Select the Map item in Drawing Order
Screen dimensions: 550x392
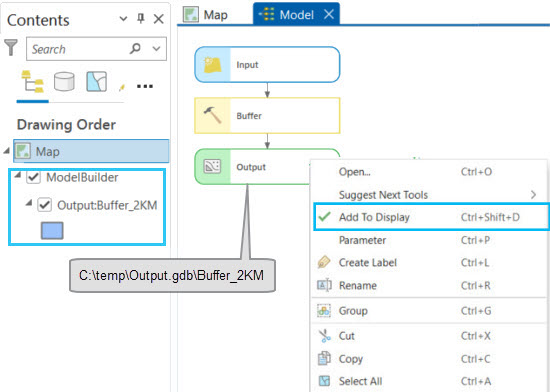click(x=91, y=151)
